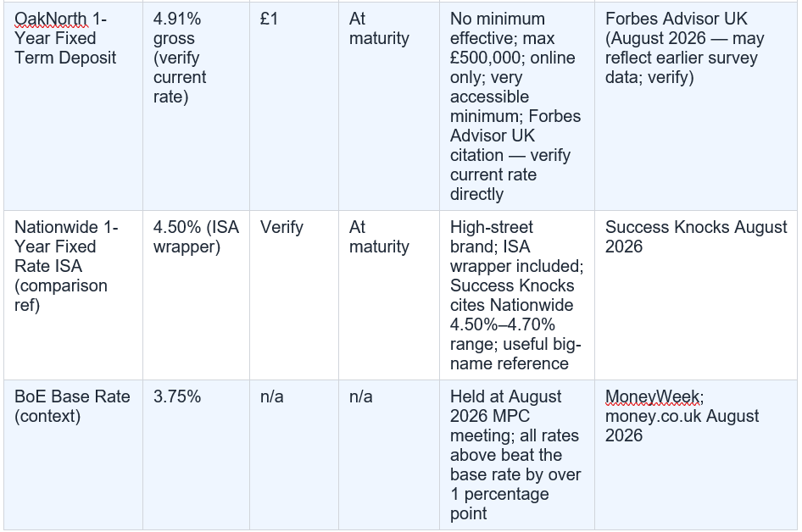Click second n/a cell in BoE row
The height and width of the screenshot is (532, 802).
[x=389, y=455]
